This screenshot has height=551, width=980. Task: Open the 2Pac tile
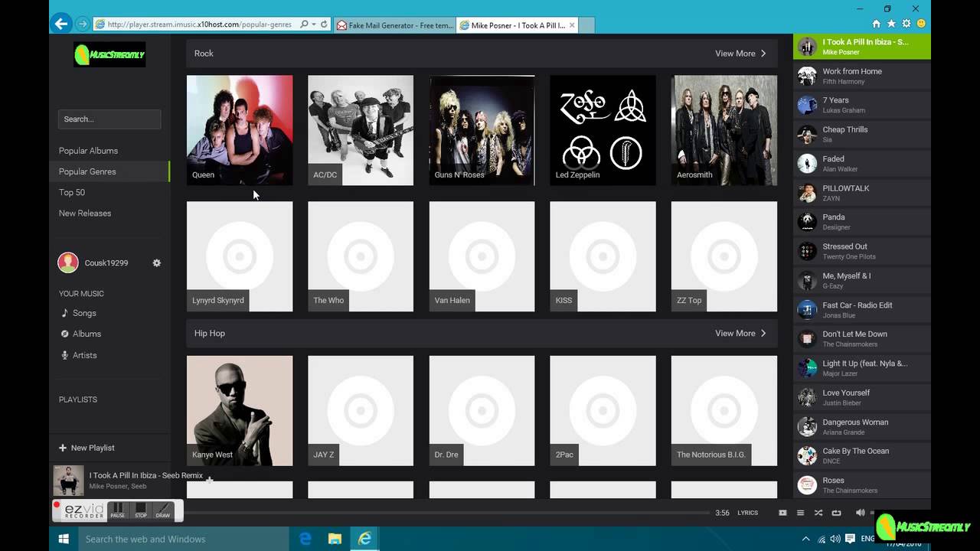point(603,410)
